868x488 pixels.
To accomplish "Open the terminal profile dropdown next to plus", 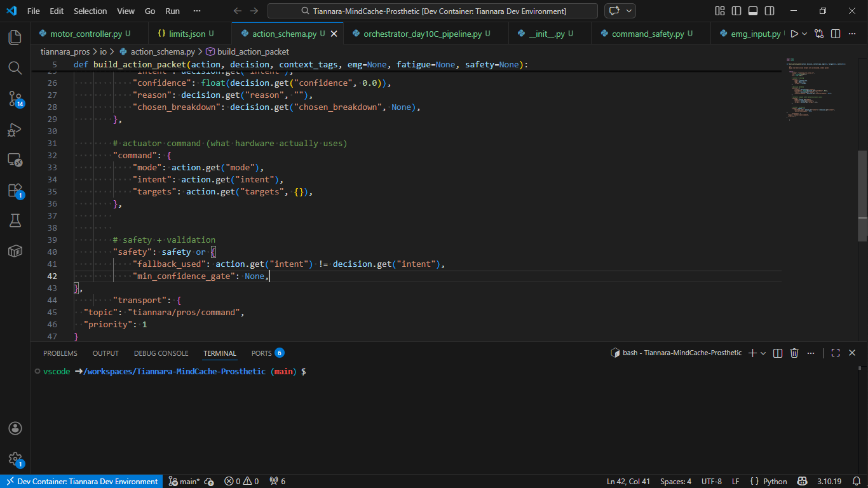I will pos(763,353).
